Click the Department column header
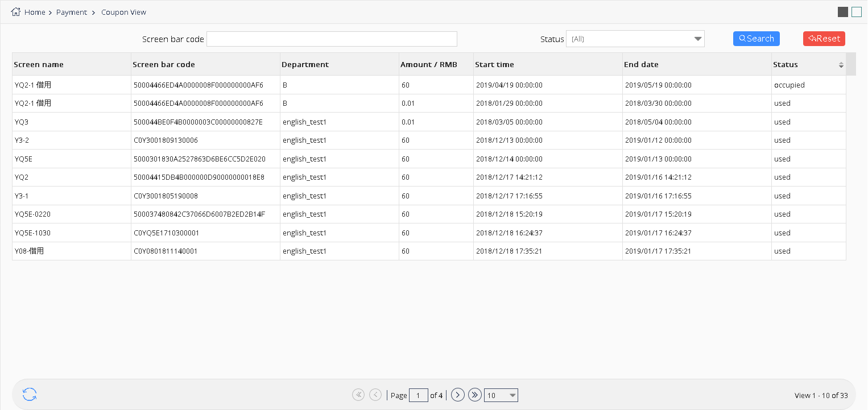Screen dimensions: 868x410 (x=340, y=64)
